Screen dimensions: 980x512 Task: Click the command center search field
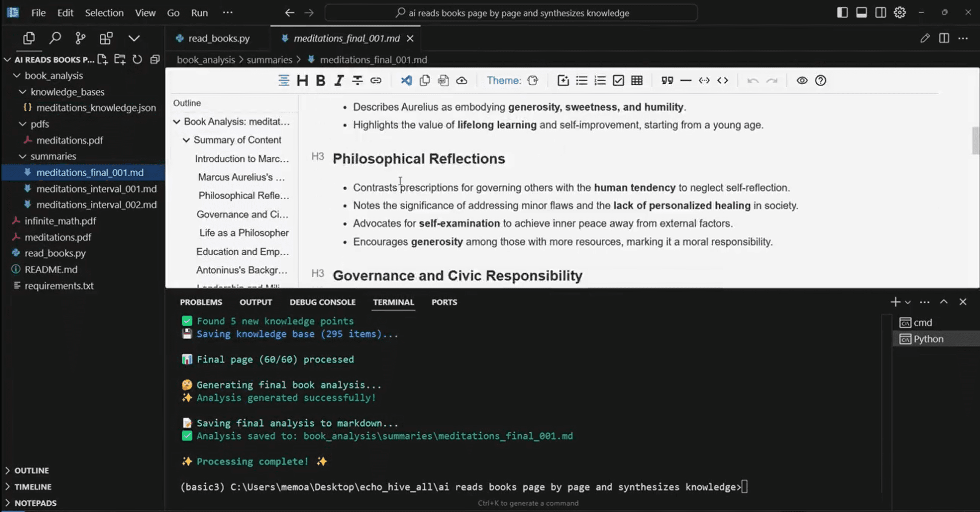pos(511,13)
